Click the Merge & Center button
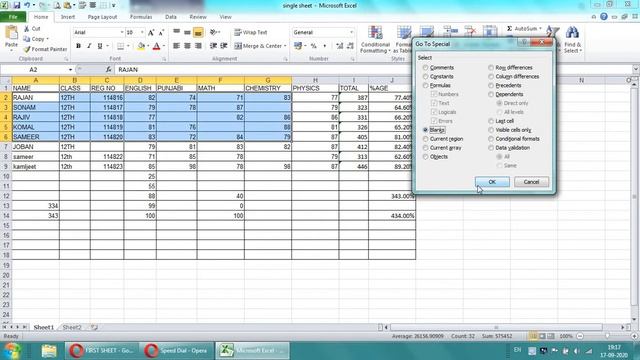The image size is (640, 360). [x=258, y=46]
